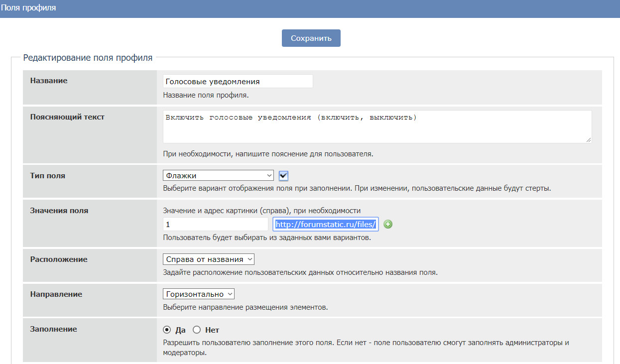Click the Расположение row label
This screenshot has width=620, height=364.
[59, 259]
